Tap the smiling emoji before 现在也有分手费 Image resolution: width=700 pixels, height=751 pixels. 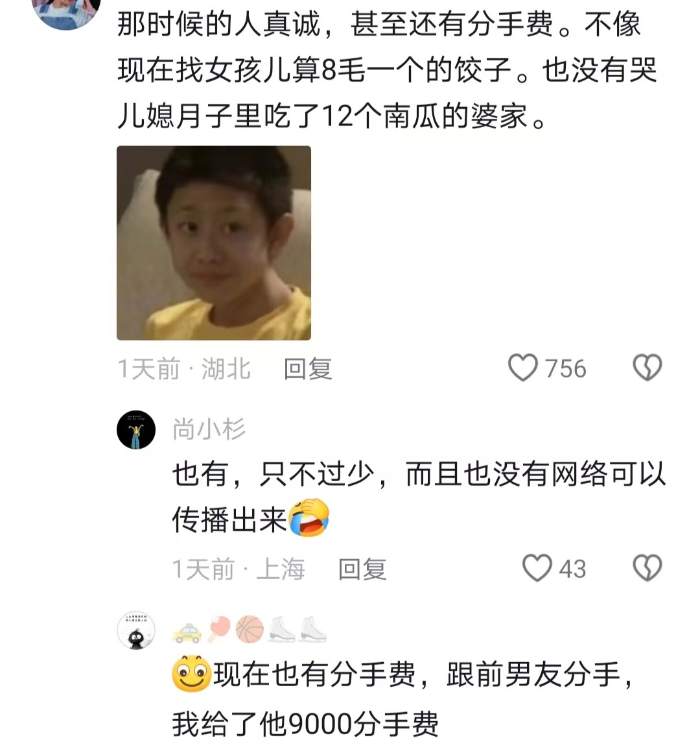point(191,673)
